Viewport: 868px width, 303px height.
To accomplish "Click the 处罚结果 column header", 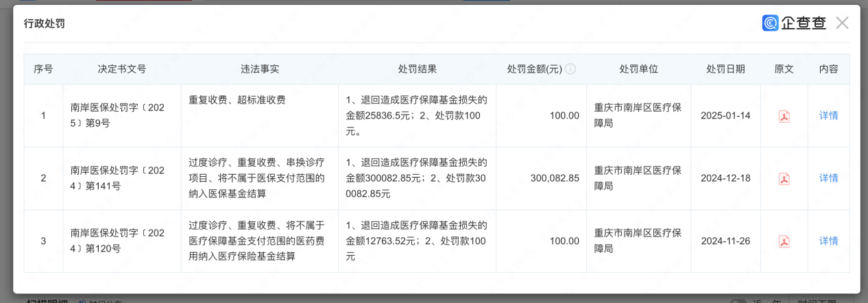I will point(418,69).
